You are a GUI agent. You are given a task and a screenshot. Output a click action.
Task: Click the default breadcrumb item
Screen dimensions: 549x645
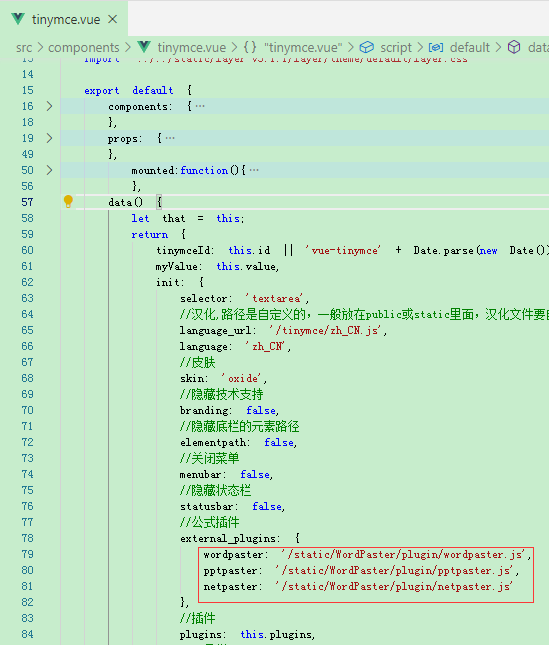[470, 47]
